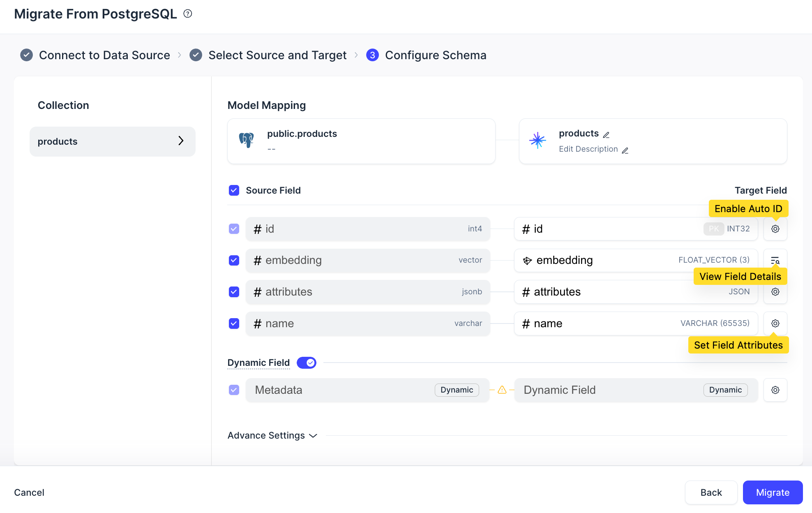The height and width of the screenshot is (513, 812).
Task: Click Cancel
Action: [x=29, y=492]
